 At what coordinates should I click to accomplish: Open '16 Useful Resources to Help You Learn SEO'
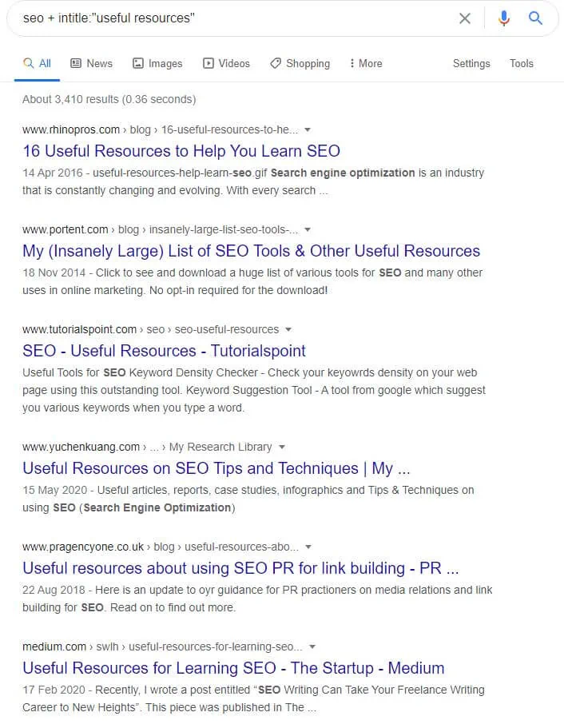181,151
